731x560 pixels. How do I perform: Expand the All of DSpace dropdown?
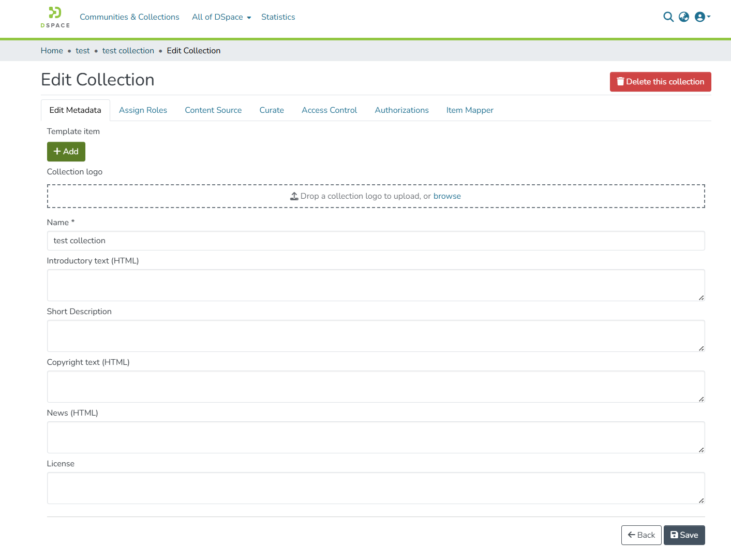221,17
